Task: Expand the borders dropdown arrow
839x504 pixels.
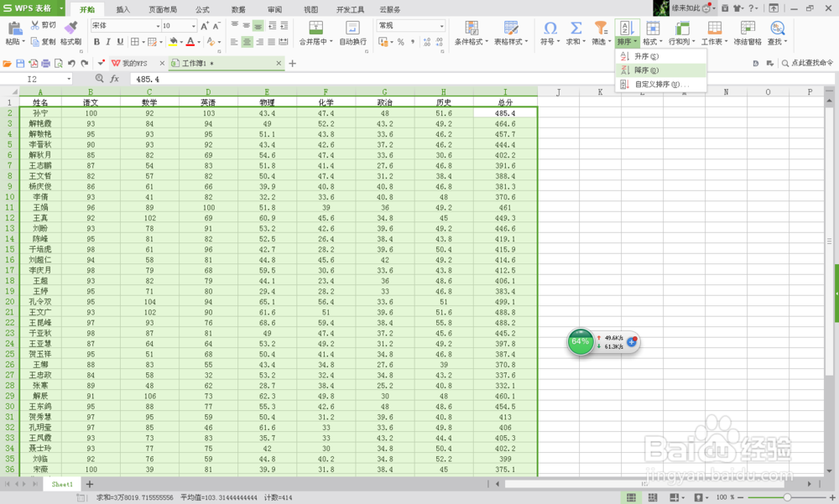Action: [143, 42]
